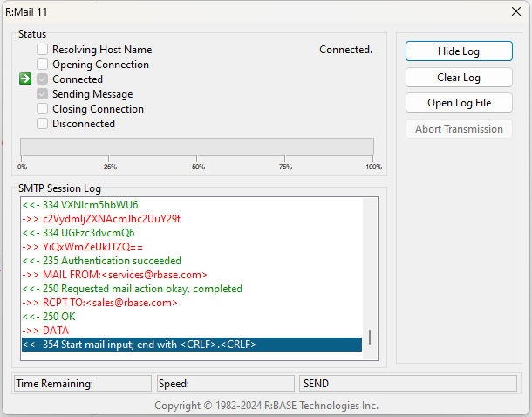
Task: Click the 'Sending Message' status label
Action: tap(92, 94)
